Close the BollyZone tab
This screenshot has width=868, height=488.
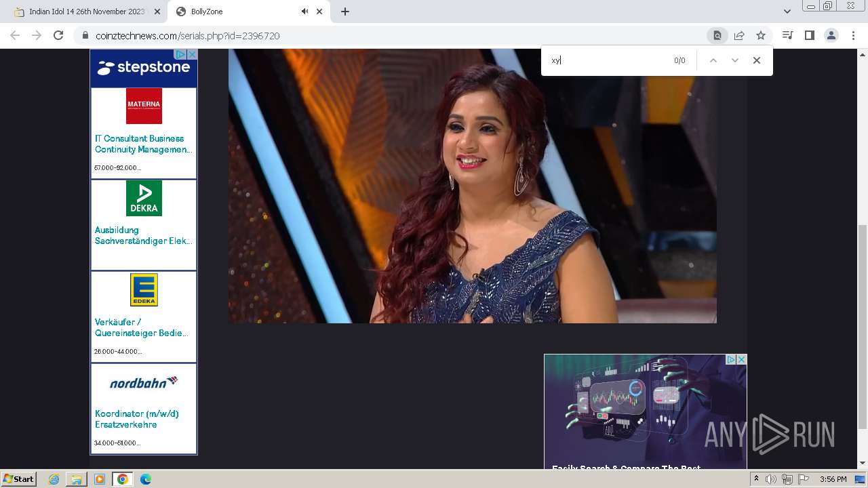319,12
